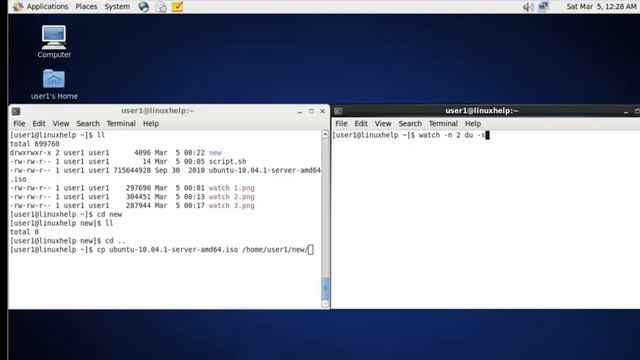Open the Places menu in top panel

[86, 7]
